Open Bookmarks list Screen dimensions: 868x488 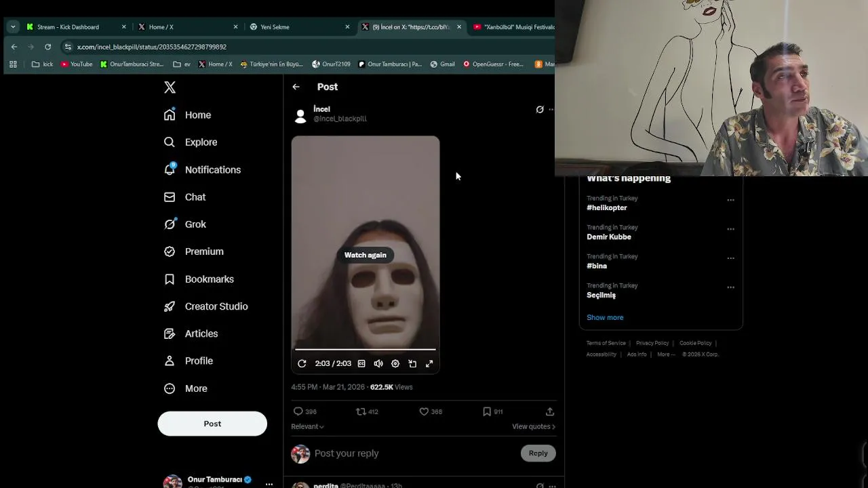pos(199,279)
